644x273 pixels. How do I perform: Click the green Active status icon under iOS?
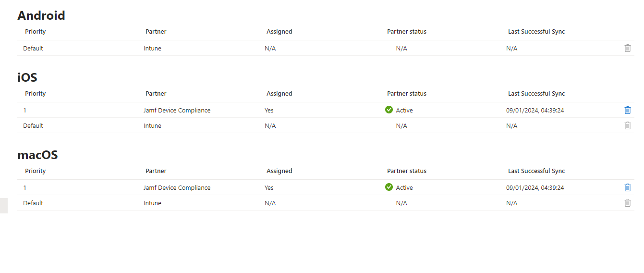click(x=389, y=110)
